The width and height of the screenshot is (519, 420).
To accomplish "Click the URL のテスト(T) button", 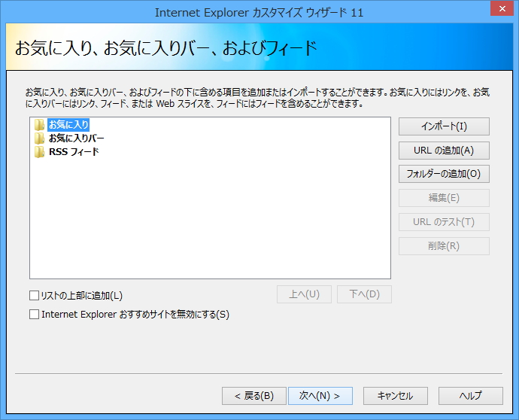I will coord(444,222).
